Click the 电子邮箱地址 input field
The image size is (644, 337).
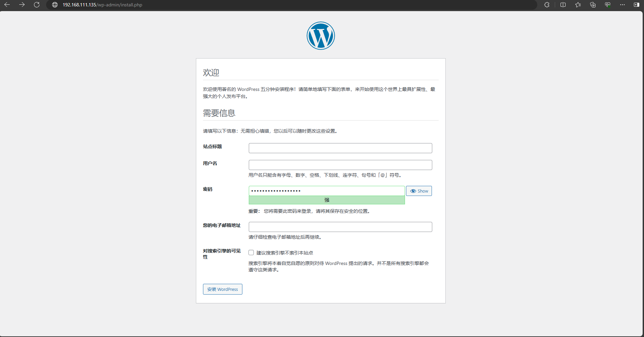coord(340,227)
